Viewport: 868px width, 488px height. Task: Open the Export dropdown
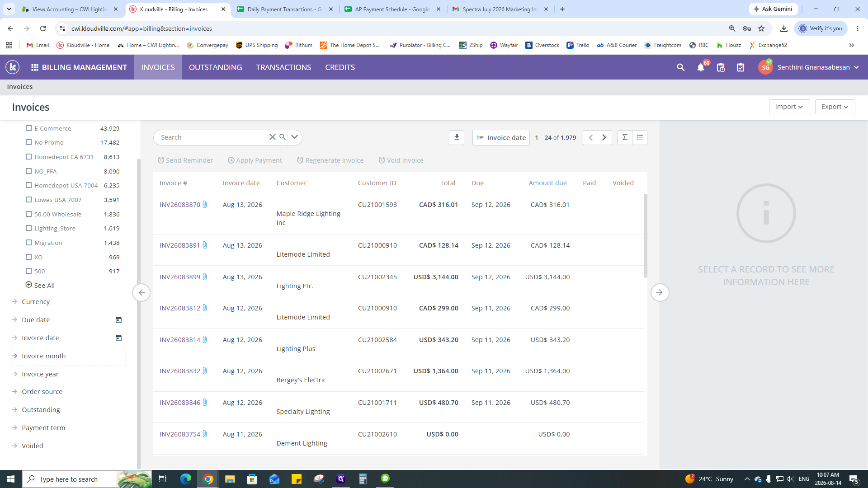tap(835, 107)
